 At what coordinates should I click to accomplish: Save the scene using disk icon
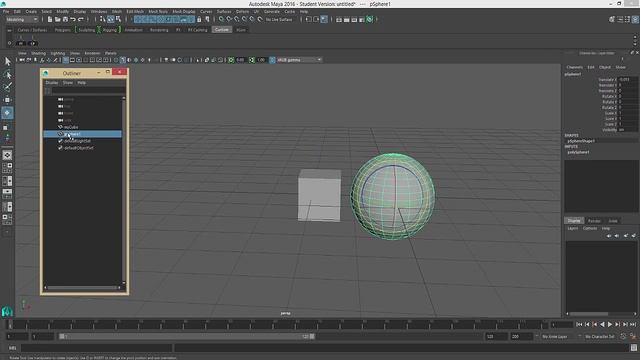[x=65, y=19]
